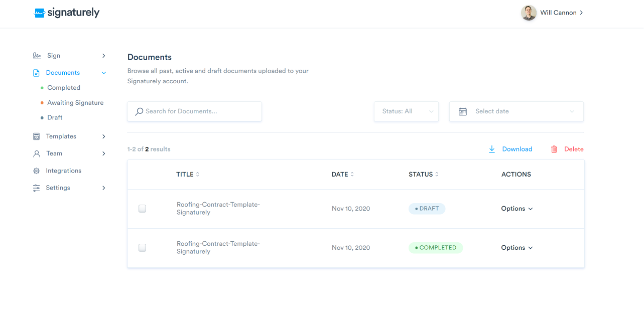Image resolution: width=644 pixels, height=322 pixels.
Task: Click the Team person icon
Action: click(36, 153)
